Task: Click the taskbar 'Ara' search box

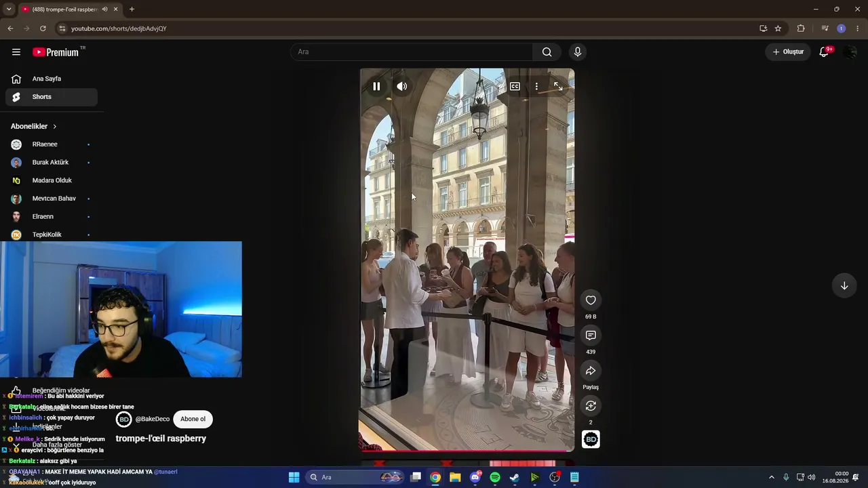Action: coord(355,477)
